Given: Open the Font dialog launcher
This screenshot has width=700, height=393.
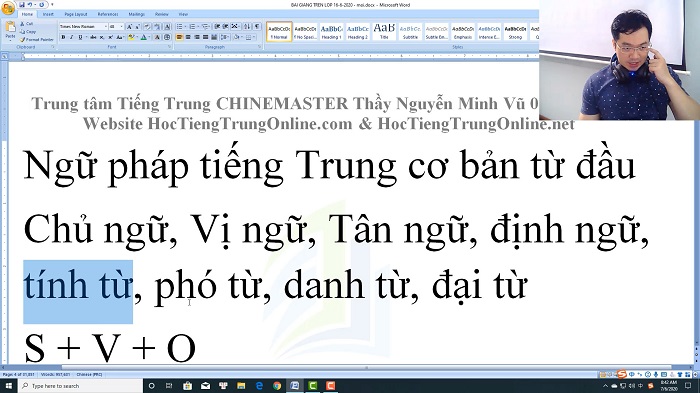Looking at the screenshot, I should (170, 46).
